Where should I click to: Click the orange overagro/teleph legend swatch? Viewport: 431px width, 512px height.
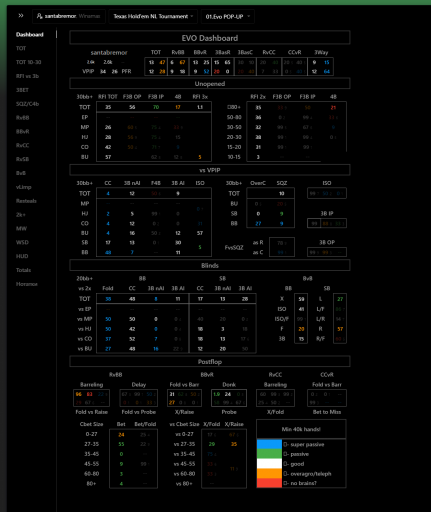click(269, 473)
